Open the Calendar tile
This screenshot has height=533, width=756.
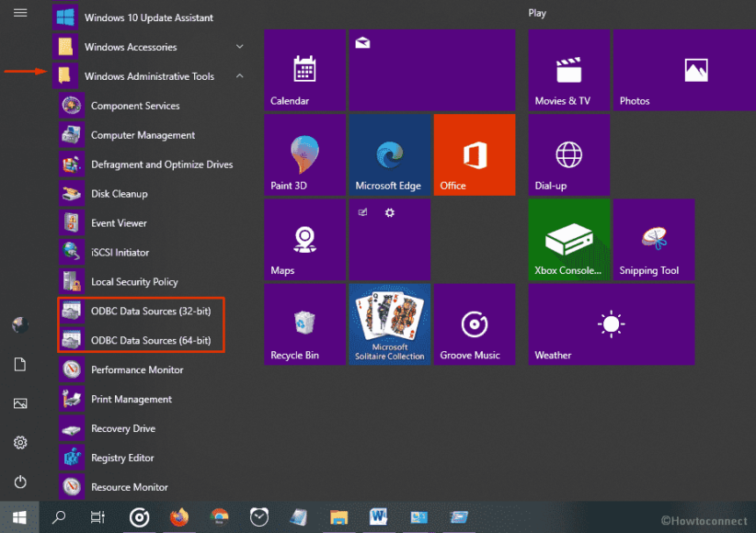pyautogui.click(x=304, y=70)
